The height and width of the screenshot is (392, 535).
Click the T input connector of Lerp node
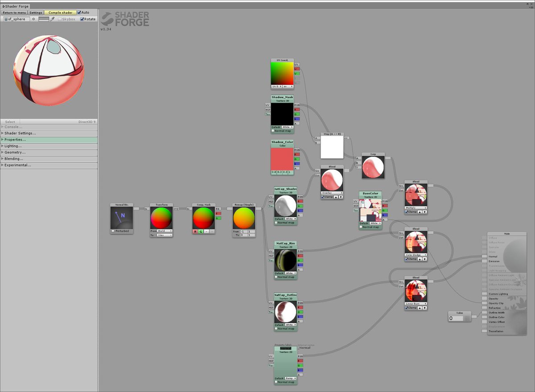(x=358, y=167)
